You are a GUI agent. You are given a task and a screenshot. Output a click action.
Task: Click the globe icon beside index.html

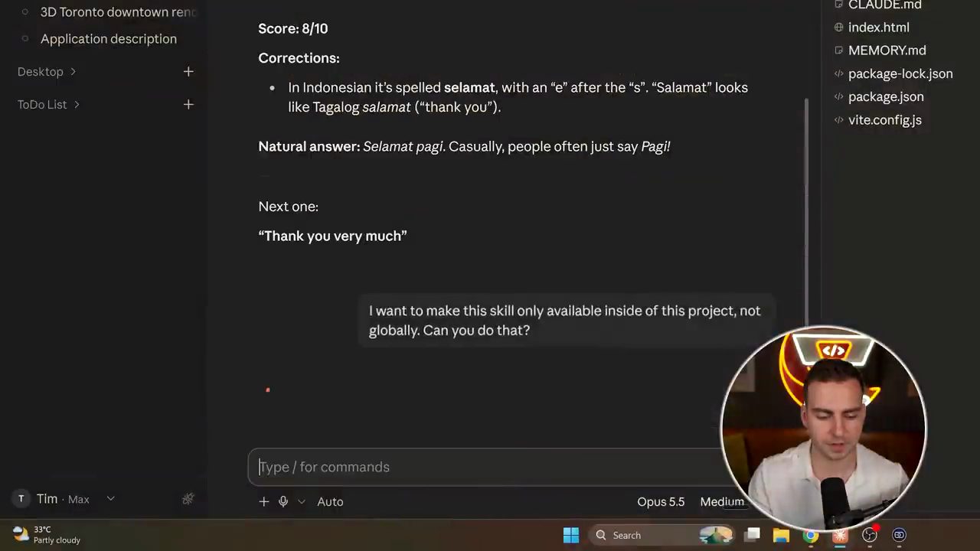click(x=838, y=28)
